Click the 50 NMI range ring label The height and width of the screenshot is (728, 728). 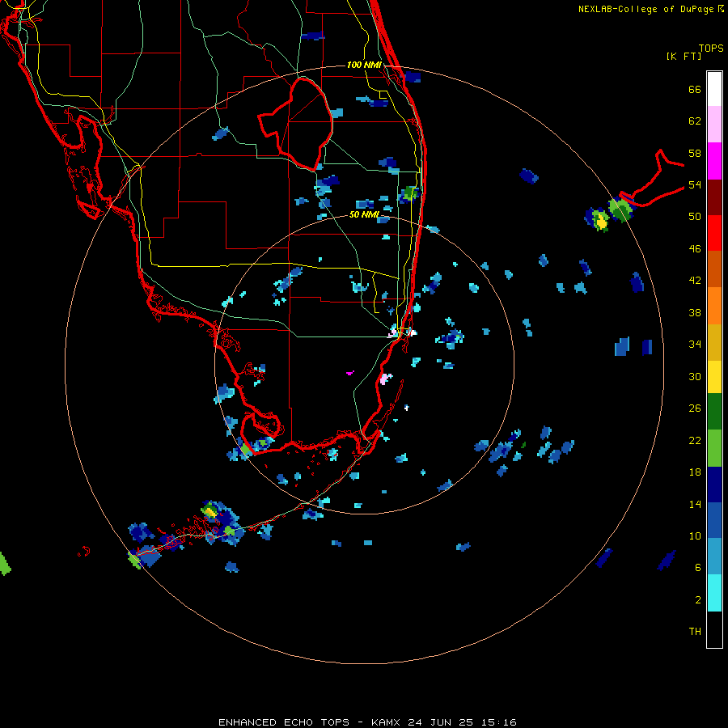pyautogui.click(x=364, y=215)
